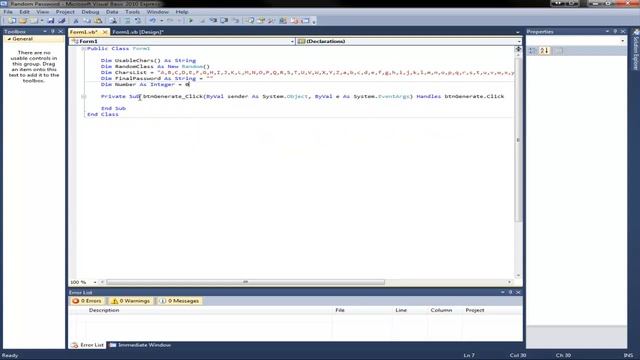Toggle the 0 Warnings filter

(x=131, y=301)
